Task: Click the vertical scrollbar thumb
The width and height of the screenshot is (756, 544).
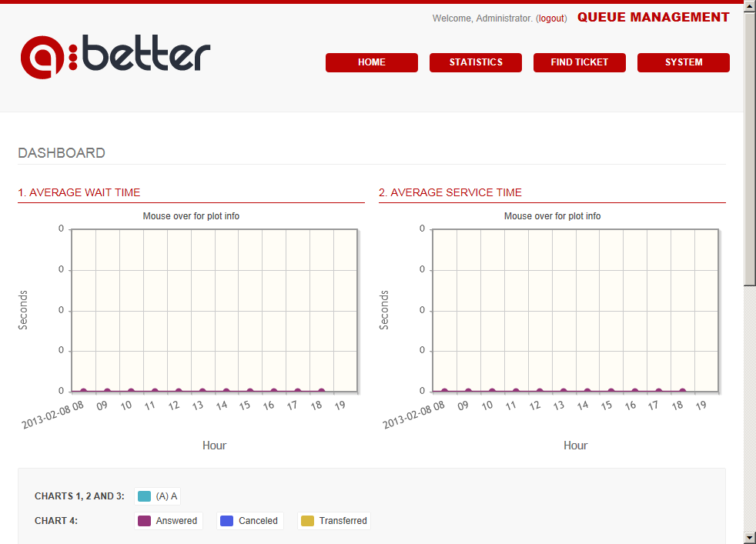Action: pos(750,149)
